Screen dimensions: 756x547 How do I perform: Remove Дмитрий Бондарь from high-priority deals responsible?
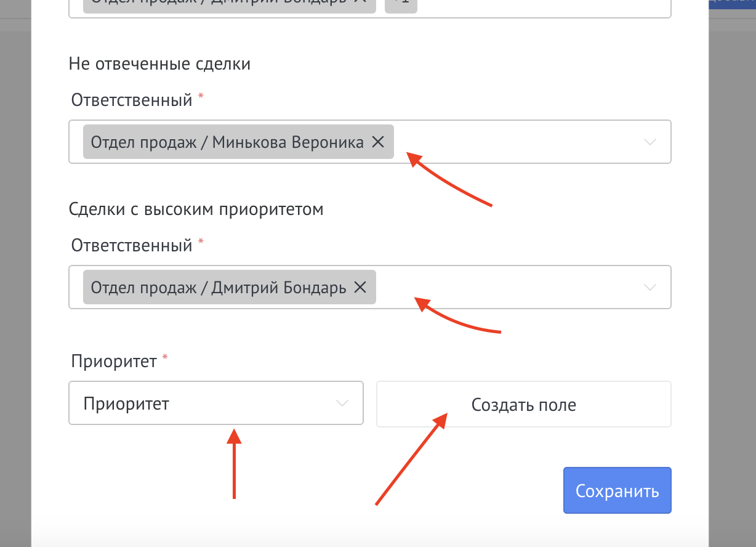pyautogui.click(x=360, y=287)
